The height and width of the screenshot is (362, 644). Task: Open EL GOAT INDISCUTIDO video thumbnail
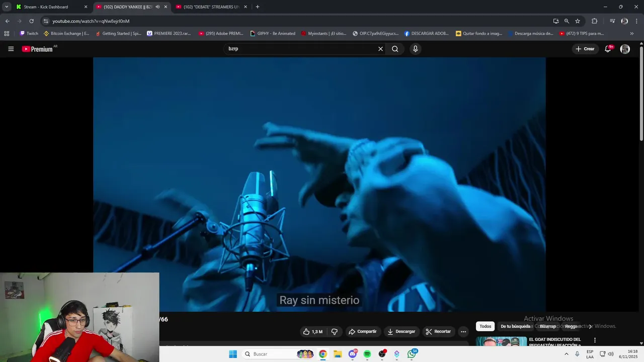pos(501,342)
